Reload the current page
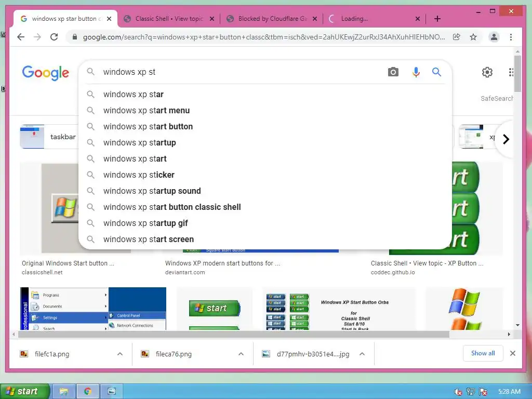 54,37
